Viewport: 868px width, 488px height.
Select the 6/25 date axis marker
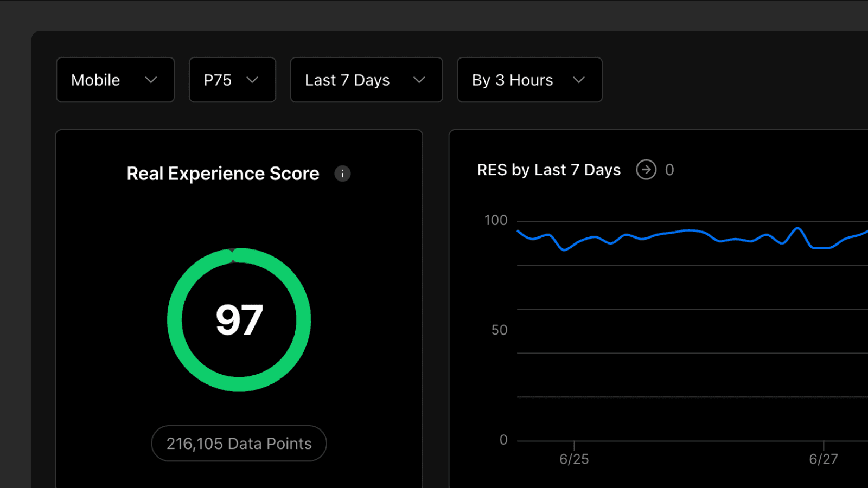tap(574, 459)
